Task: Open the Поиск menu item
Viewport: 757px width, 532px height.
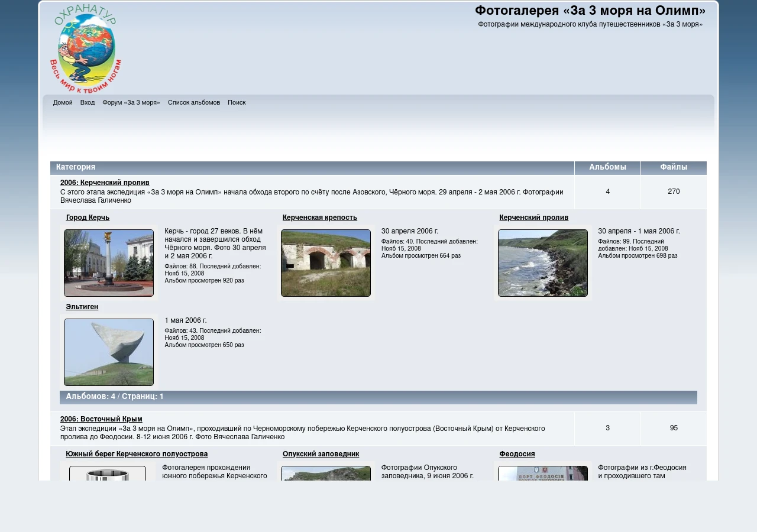Action: (237, 102)
